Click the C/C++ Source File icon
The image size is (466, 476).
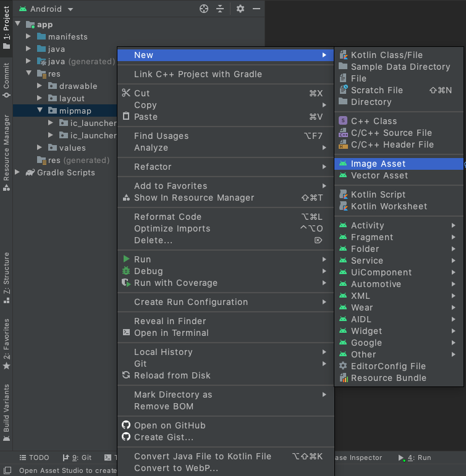click(343, 133)
